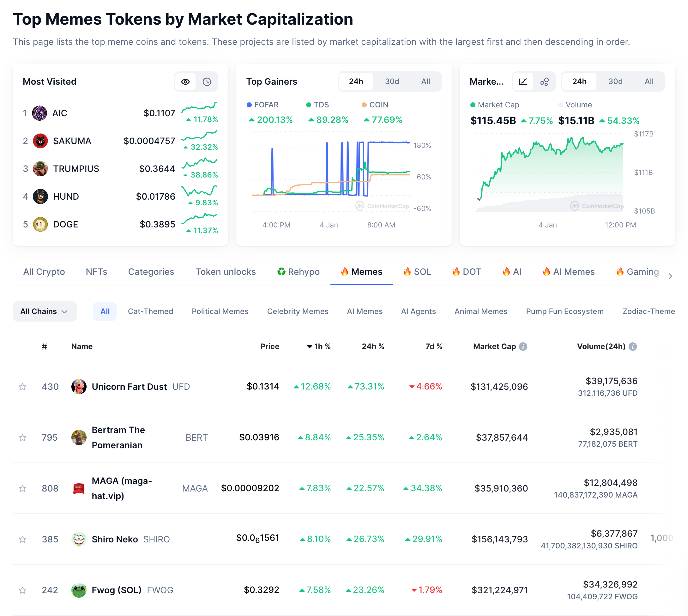Select the Political Memes filter
This screenshot has width=688, height=616.
220,311
